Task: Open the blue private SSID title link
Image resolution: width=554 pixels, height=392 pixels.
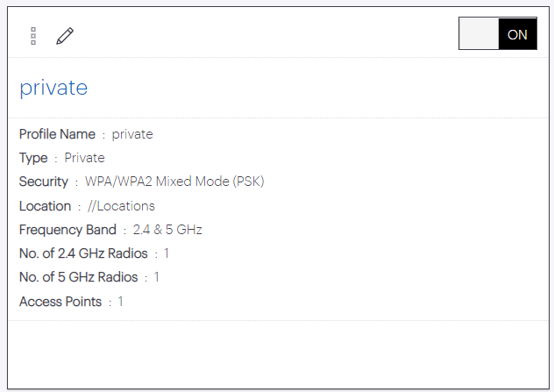Action: (53, 88)
